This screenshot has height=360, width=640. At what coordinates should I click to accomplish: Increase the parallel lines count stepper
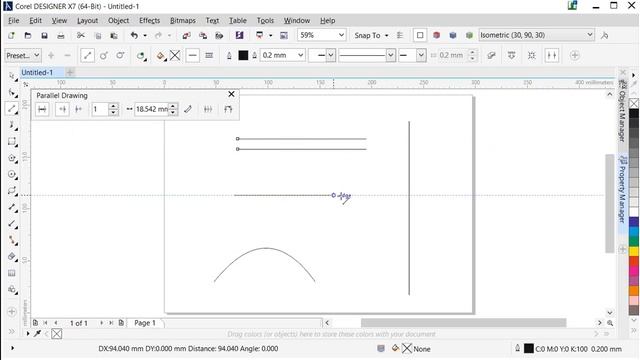click(113, 106)
